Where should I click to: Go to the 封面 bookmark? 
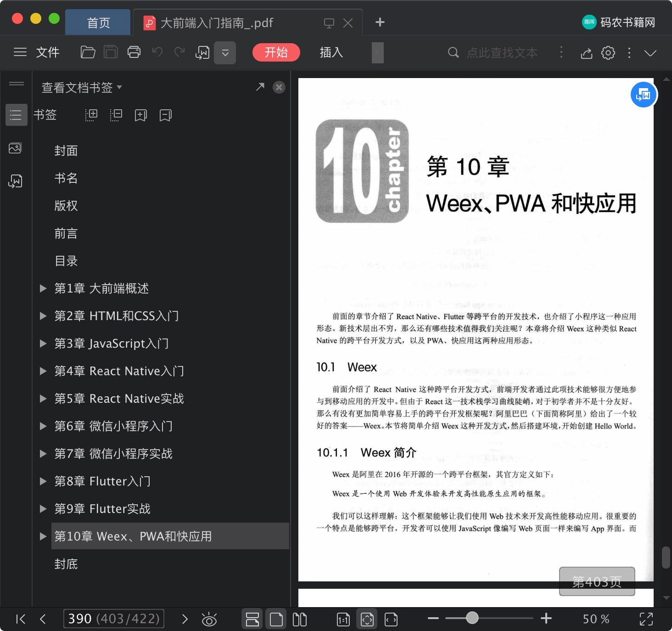click(x=66, y=151)
